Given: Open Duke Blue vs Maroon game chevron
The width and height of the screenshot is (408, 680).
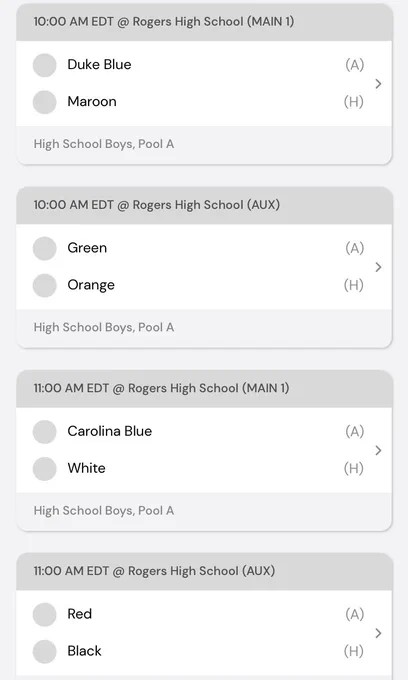Looking at the screenshot, I should click(379, 84).
